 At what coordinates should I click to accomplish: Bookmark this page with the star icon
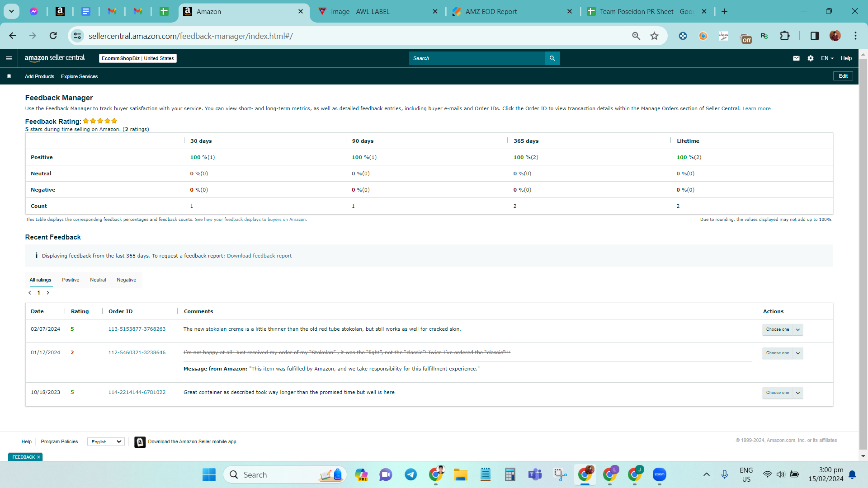(x=654, y=36)
